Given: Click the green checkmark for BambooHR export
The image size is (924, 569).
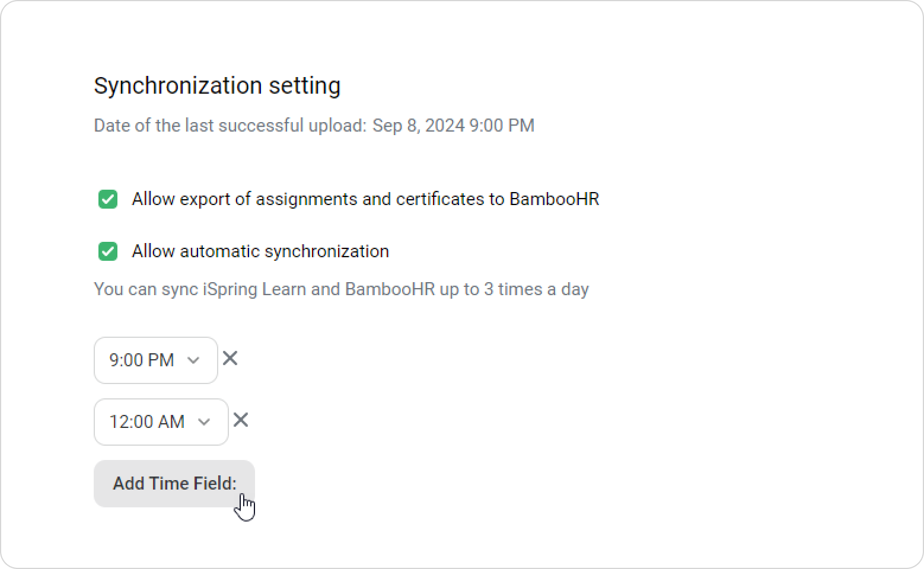Looking at the screenshot, I should [x=108, y=199].
